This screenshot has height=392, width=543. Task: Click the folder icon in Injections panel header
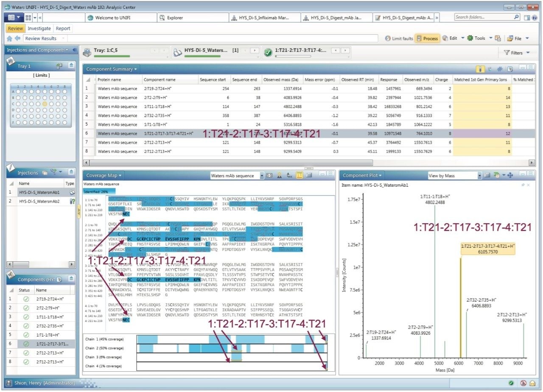click(x=45, y=173)
